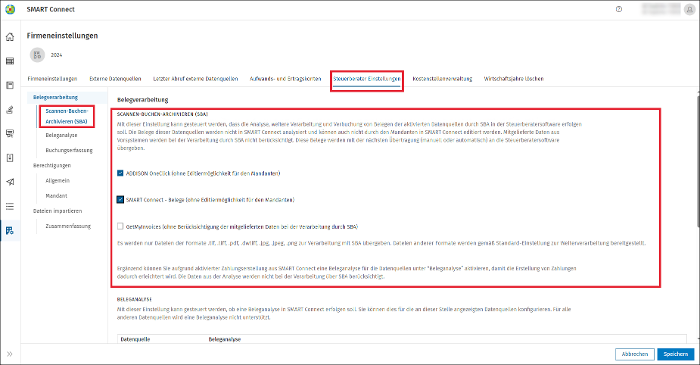
Task: Click the Abbrechen button
Action: (635, 354)
